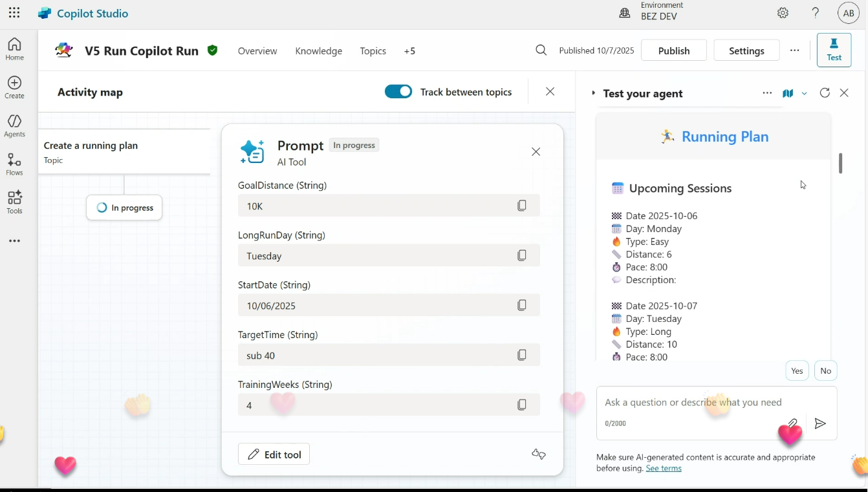This screenshot has height=492, width=868.
Task: Open the Microsoft app launcher grid
Action: [x=14, y=13]
